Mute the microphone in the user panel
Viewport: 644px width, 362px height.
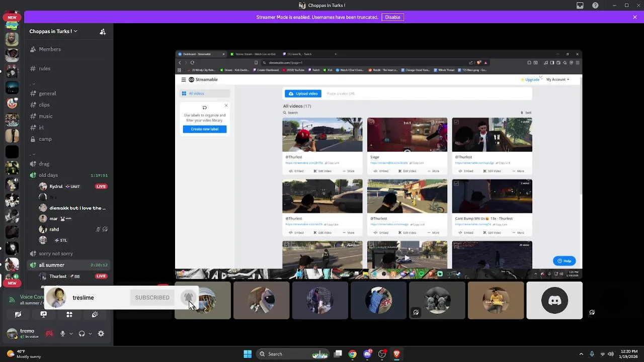pos(62,333)
